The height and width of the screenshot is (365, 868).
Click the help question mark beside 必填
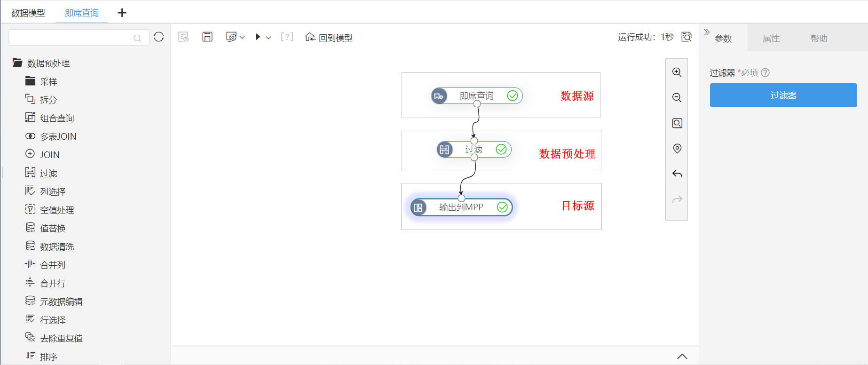[765, 72]
